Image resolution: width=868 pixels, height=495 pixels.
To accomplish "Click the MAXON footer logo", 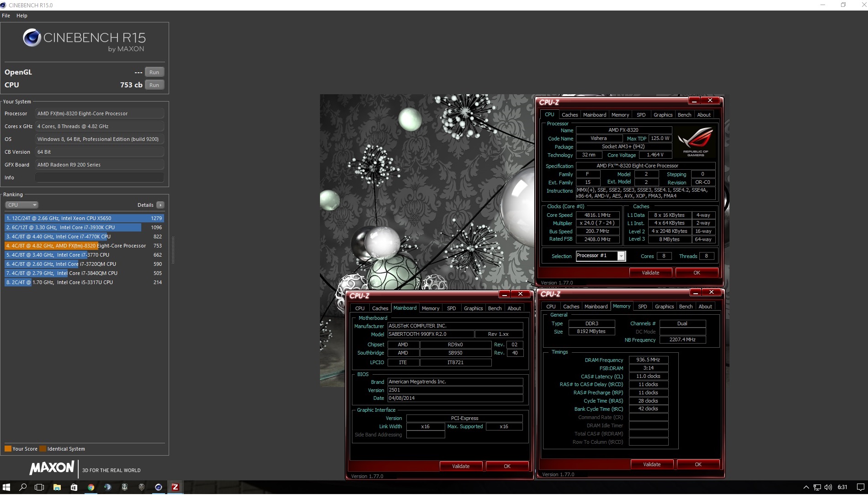I will (x=52, y=468).
